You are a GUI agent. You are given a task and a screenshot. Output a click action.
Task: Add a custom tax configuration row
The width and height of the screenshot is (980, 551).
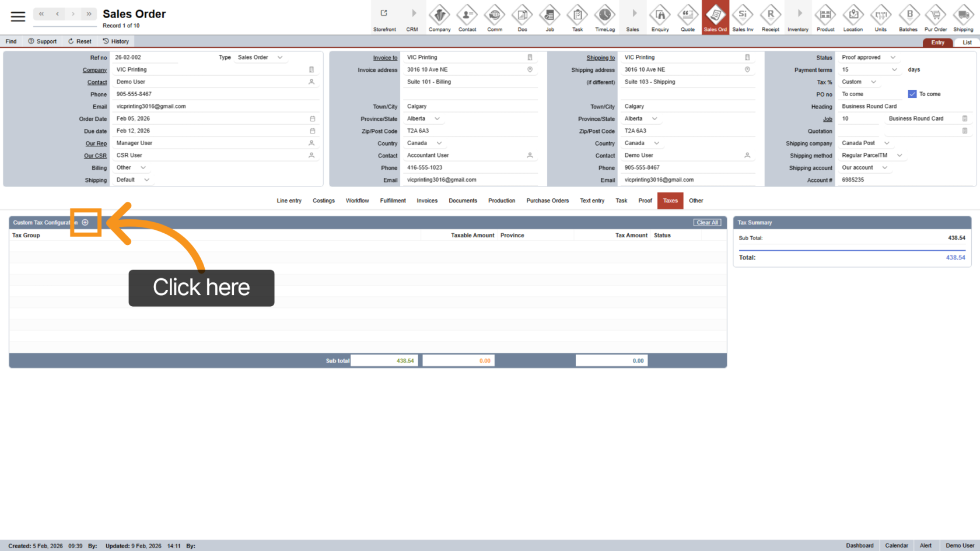(x=85, y=222)
